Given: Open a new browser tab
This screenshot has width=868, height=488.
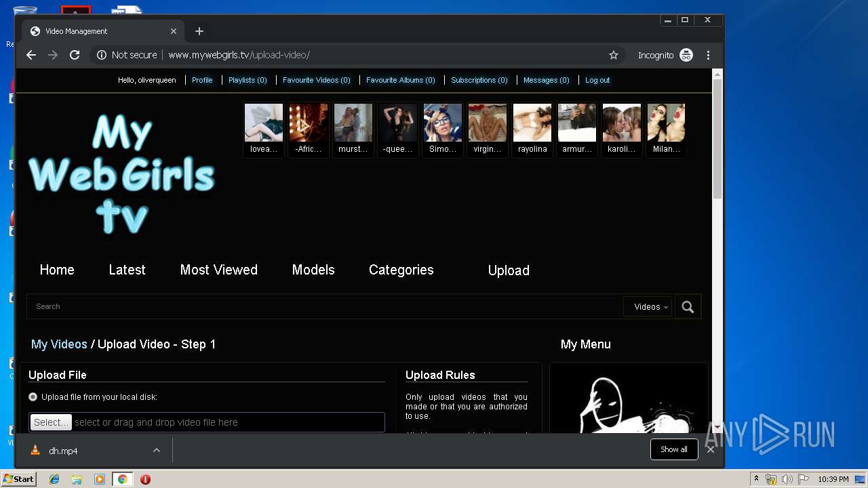Looking at the screenshot, I should pos(199,31).
